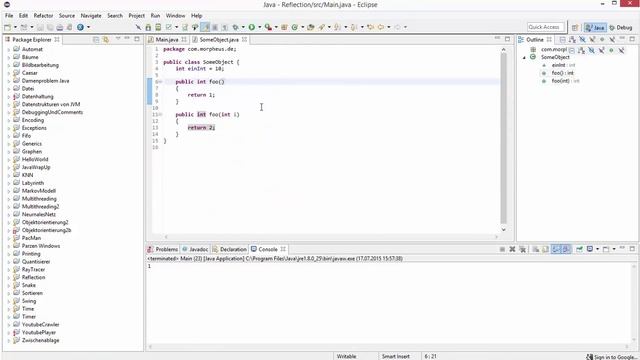Toggle Pin Console green pin icon
This screenshot has height=360, width=640.
(x=579, y=249)
